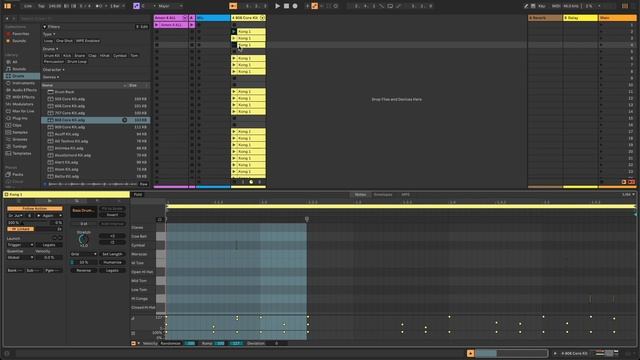Image resolution: width=640 pixels, height=360 pixels.
Task: Toggle Draw Mode pencil icon
Action: point(526,6)
